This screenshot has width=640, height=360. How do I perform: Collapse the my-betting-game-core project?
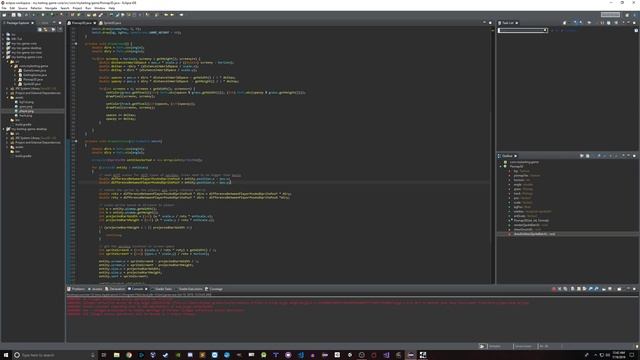[x=4, y=57]
